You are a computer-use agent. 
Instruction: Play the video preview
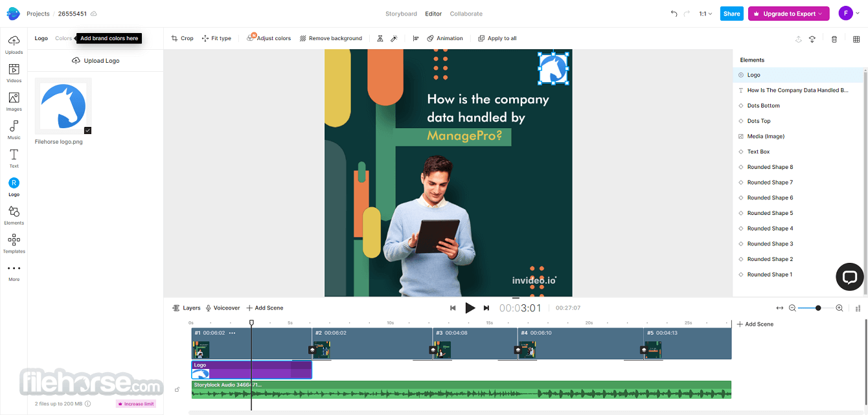tap(470, 308)
